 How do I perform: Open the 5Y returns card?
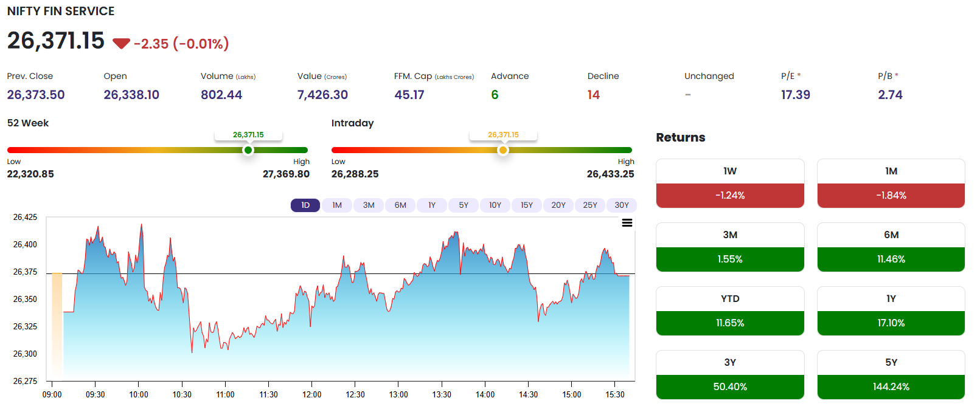pos(891,375)
